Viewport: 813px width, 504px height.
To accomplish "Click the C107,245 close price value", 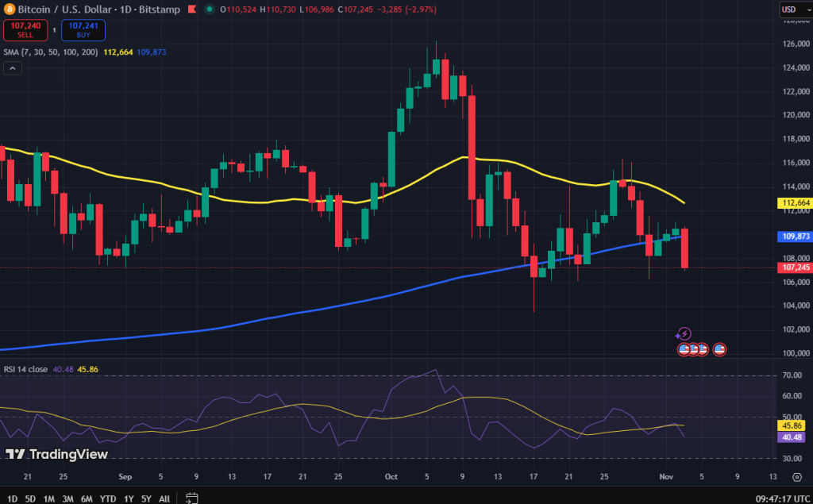I will [x=355, y=10].
